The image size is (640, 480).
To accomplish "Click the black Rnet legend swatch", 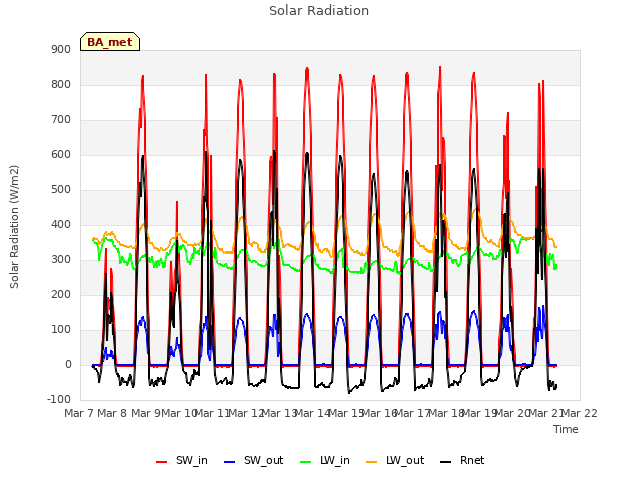I will 446,462.
